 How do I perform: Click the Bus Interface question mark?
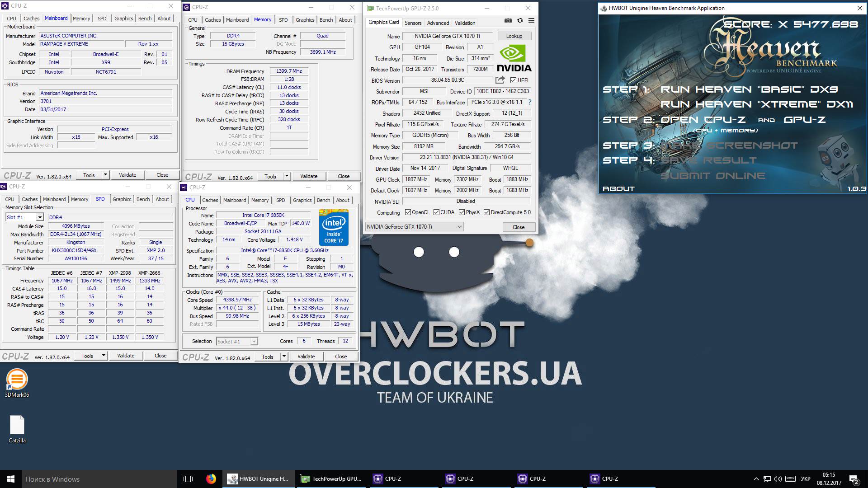530,102
